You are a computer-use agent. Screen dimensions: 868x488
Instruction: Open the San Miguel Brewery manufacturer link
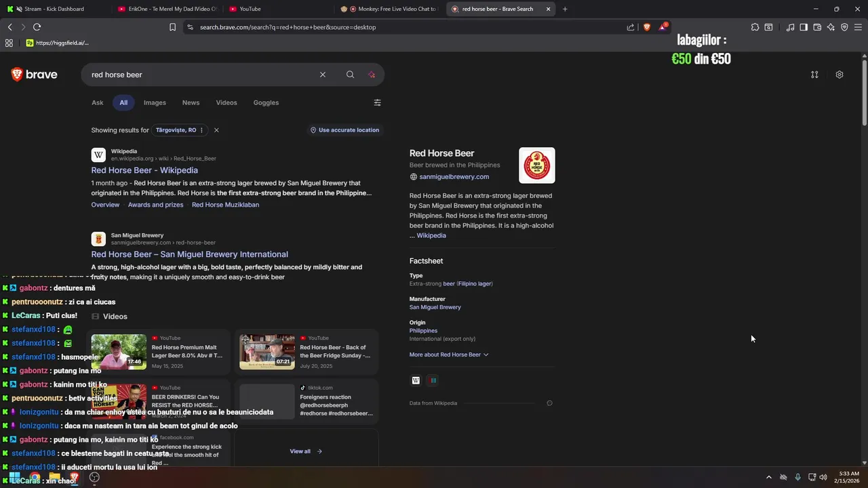[435, 307]
